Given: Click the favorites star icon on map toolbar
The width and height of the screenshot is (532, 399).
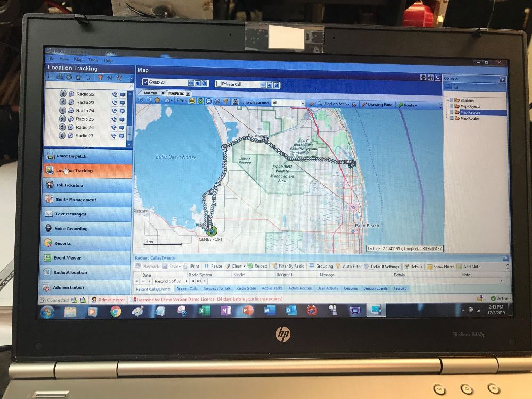Looking at the screenshot, I should pyautogui.click(x=157, y=101).
